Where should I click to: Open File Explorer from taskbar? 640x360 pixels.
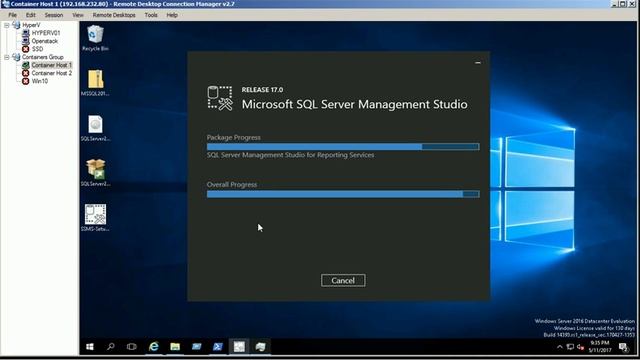click(x=175, y=347)
